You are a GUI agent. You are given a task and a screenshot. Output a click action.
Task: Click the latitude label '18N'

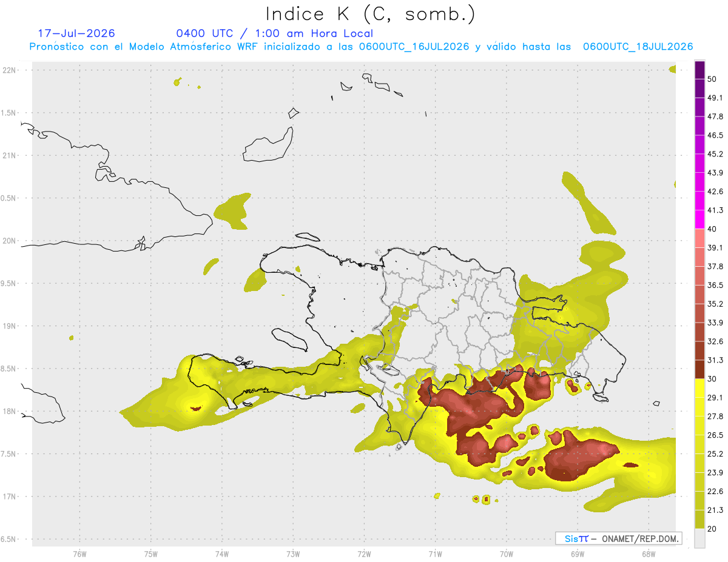10,412
